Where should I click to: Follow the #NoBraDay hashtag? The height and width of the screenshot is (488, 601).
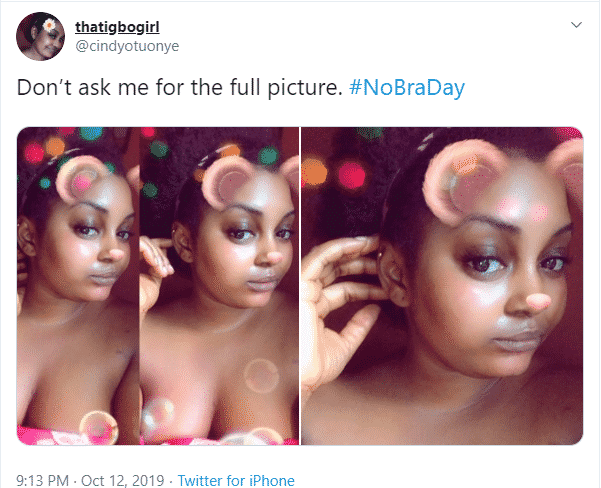tap(407, 87)
